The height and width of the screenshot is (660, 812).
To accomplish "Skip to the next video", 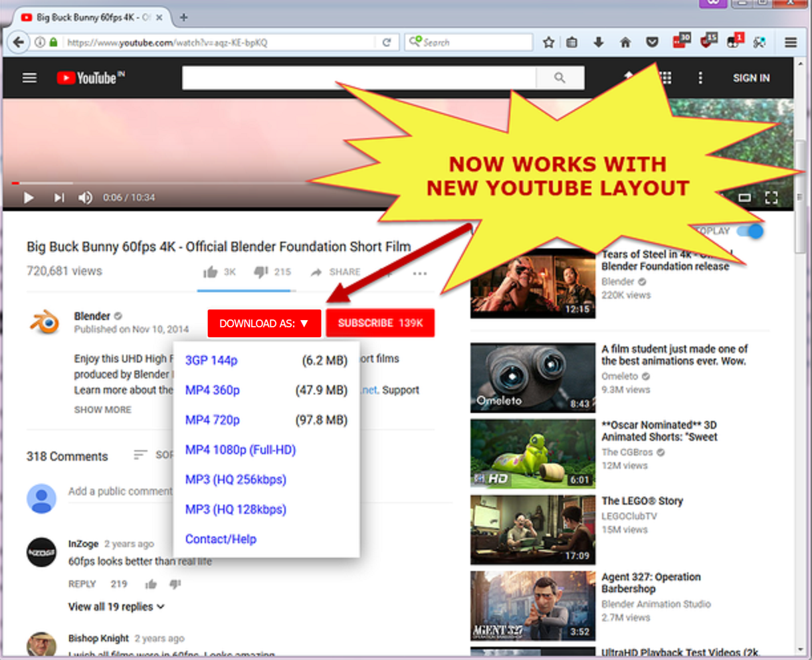I will [59, 197].
